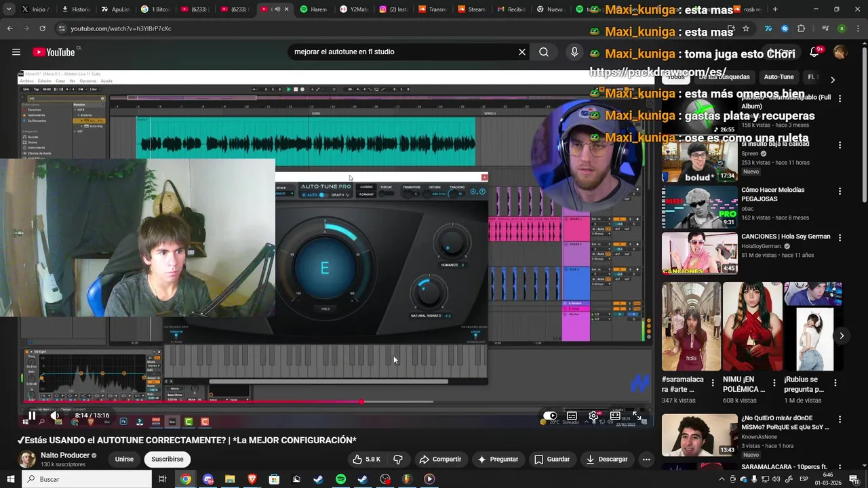This screenshot has height=488, width=868.
Task: Select the 'Auto-Tune' filter chip
Action: pyautogui.click(x=778, y=77)
